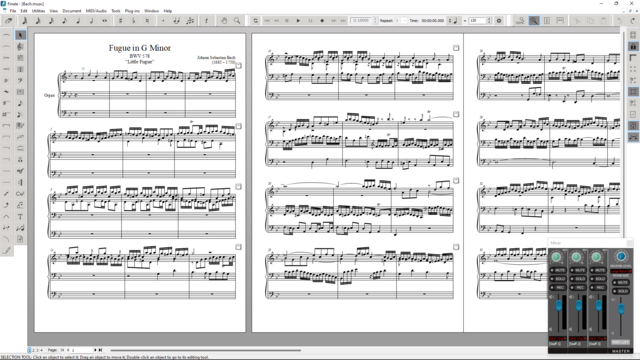Click the master volume fader
The image size is (640, 360).
[621, 309]
